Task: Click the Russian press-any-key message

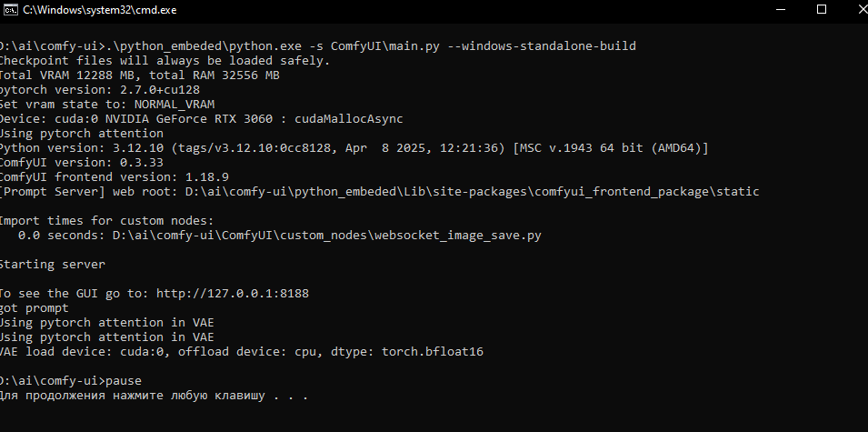Action: pos(155,396)
